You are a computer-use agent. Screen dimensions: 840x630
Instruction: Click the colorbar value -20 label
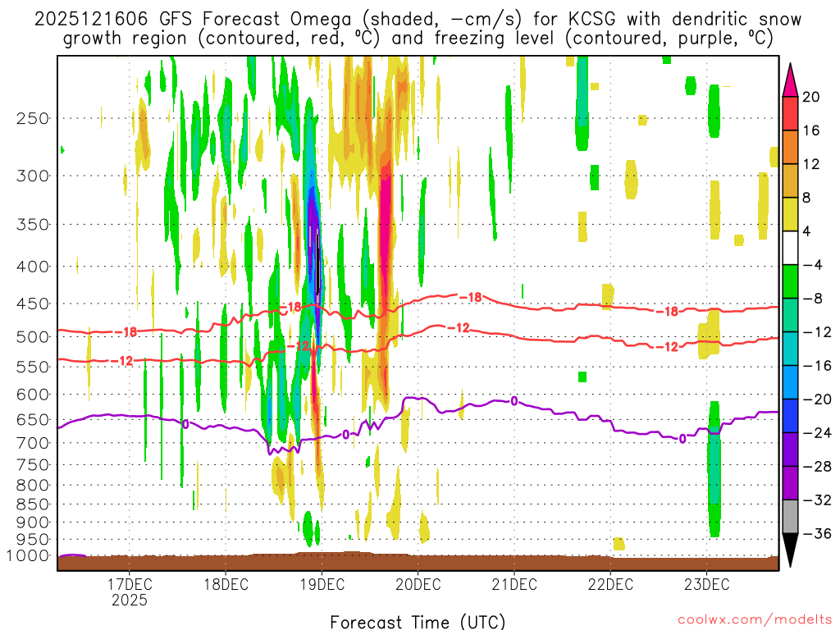click(x=817, y=399)
